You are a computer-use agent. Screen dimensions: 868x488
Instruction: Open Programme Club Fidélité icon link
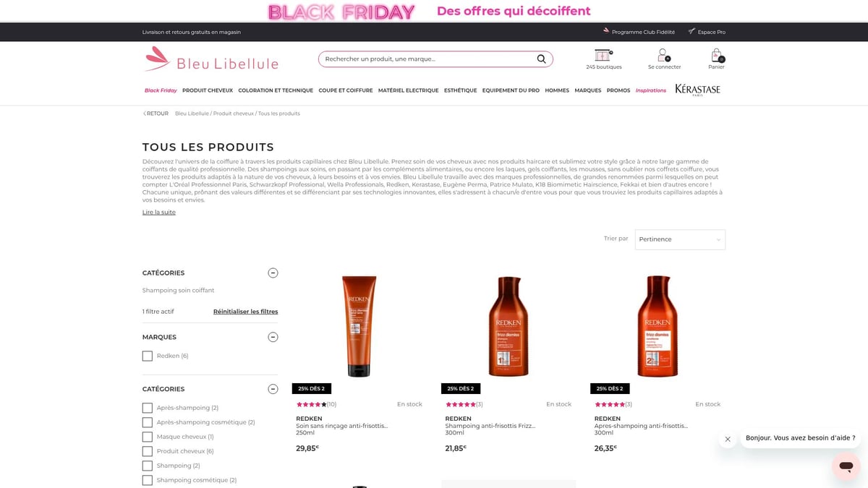[x=606, y=31]
